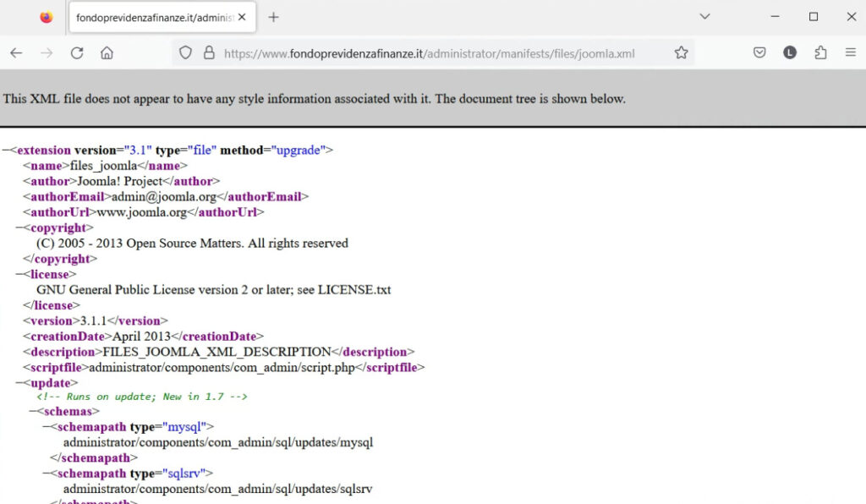Screen dimensions: 866x504
Task: Click the Firefox View icon
Action: point(47,17)
